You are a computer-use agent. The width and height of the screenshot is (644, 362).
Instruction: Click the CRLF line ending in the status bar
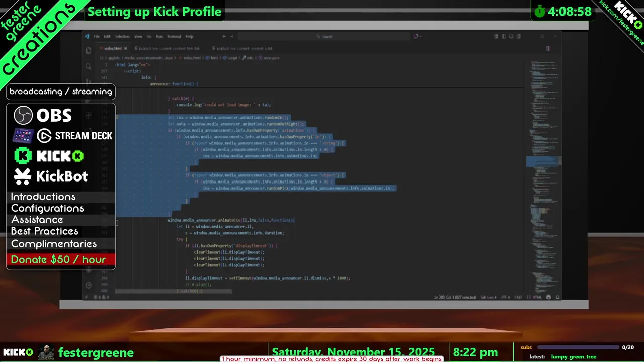518,297
